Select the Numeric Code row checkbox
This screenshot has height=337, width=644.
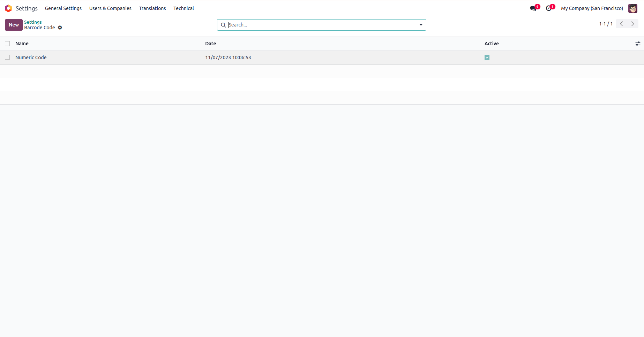click(x=7, y=57)
